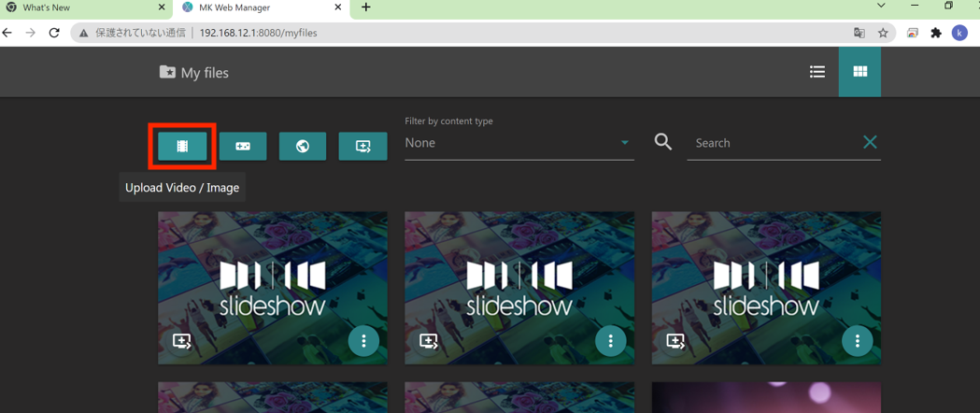Bookmark this page with the star

pos(883,33)
